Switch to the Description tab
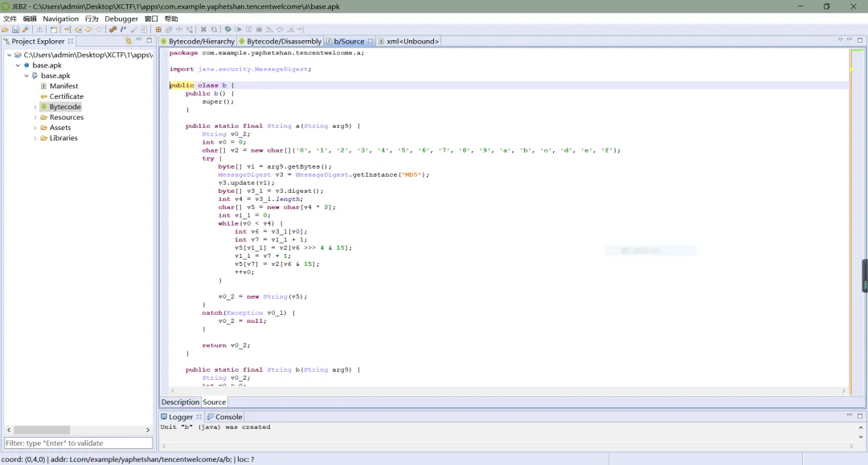 tap(180, 402)
